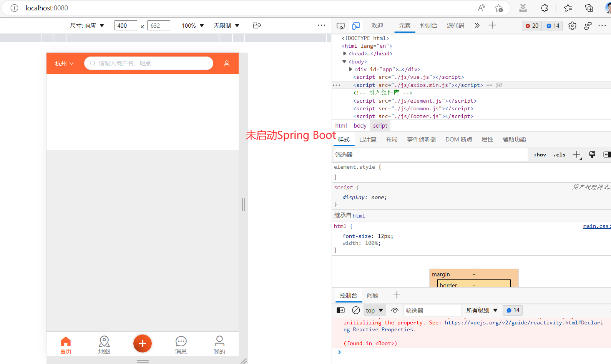Open the main.css source link
The image size is (611, 364).
(x=597, y=226)
